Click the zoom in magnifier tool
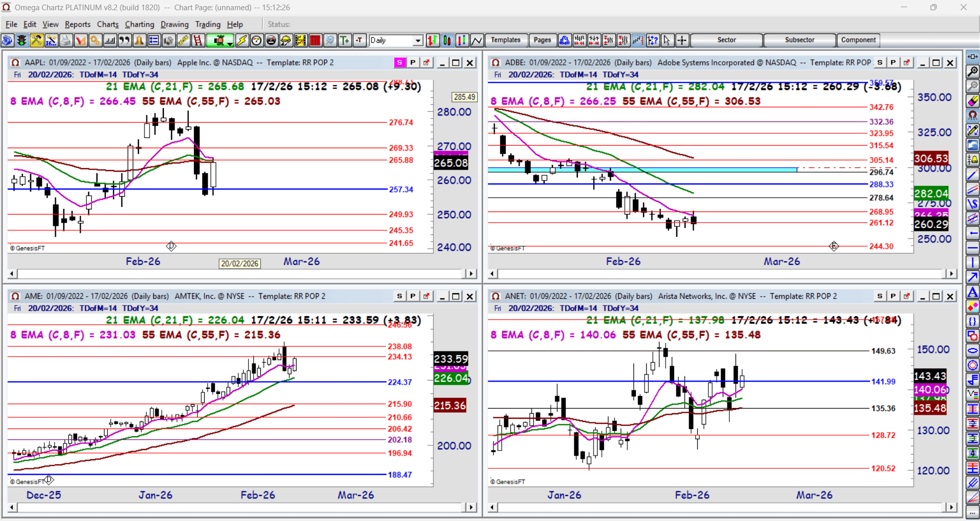This screenshot has width=980, height=521. [973, 72]
